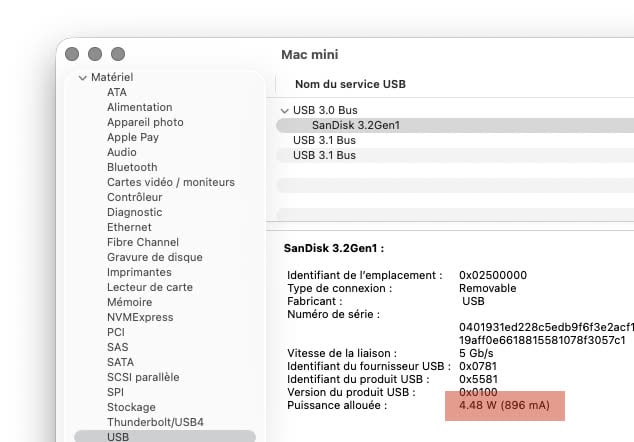The width and height of the screenshot is (634, 442).
Task: Select SPI in the sidebar
Action: (x=115, y=391)
